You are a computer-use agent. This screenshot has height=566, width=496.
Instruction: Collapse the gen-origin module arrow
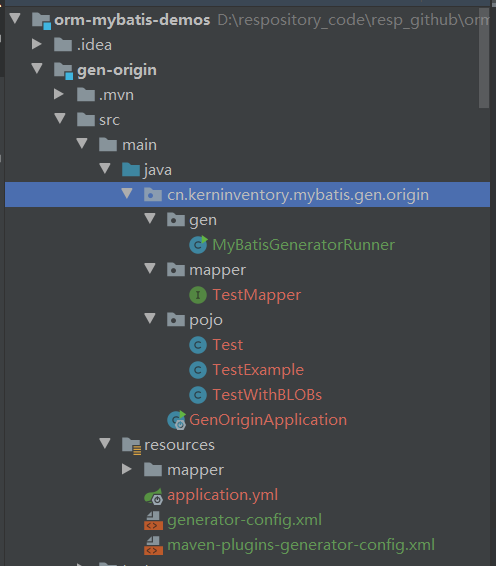pos(37,68)
